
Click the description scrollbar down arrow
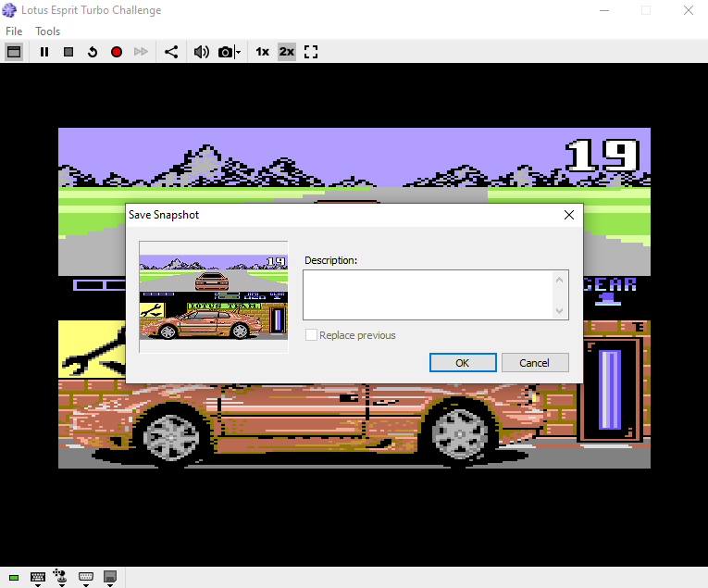click(559, 311)
